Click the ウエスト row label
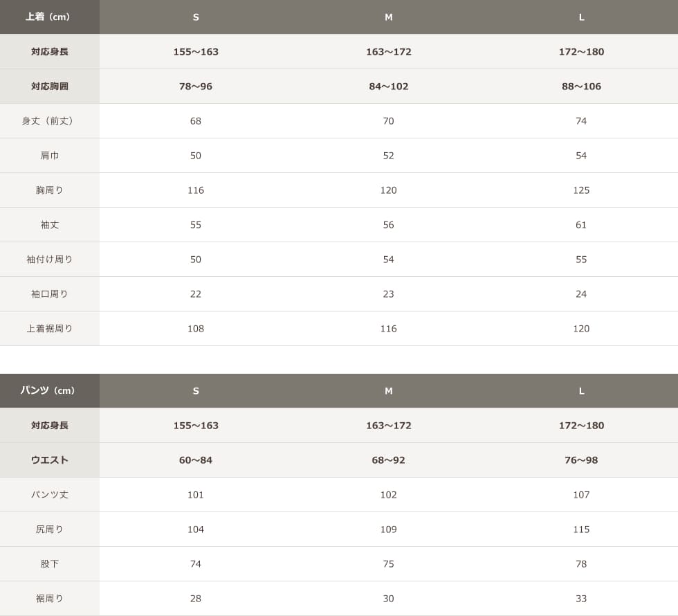 click(x=50, y=460)
